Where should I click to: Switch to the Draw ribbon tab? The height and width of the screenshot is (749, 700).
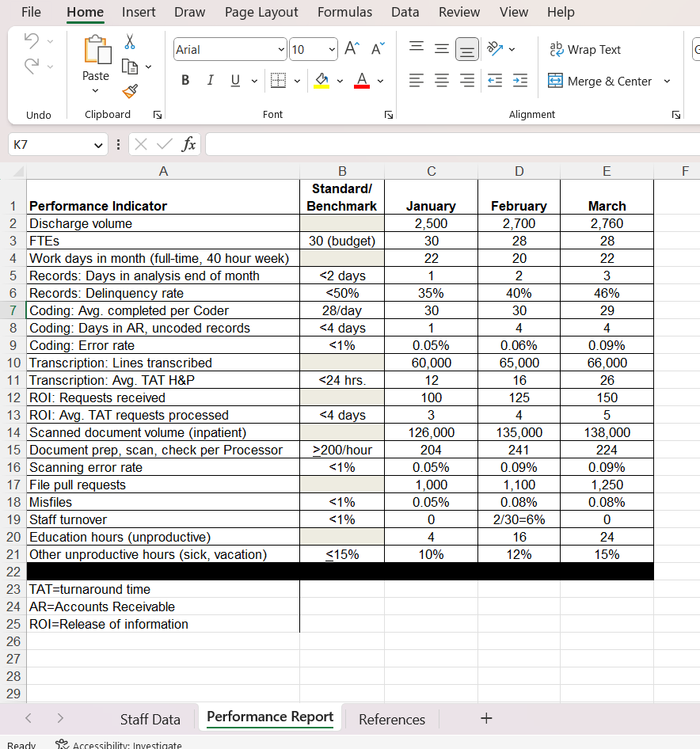pos(190,12)
